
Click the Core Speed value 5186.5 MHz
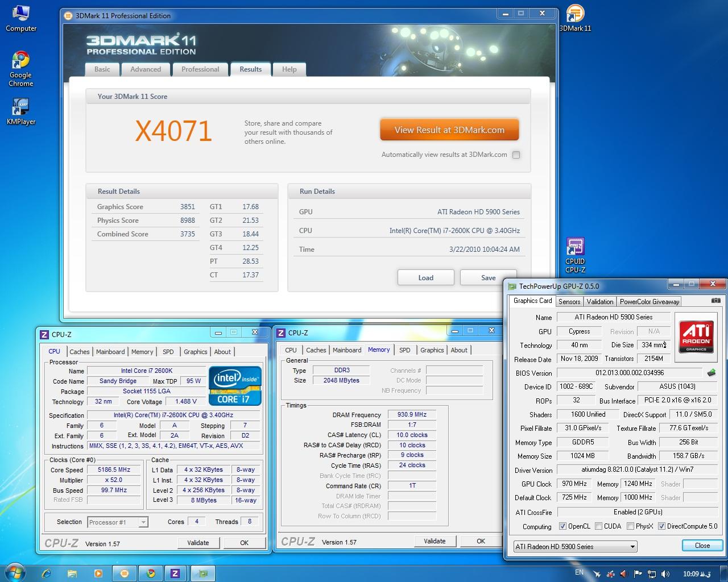tap(114, 470)
